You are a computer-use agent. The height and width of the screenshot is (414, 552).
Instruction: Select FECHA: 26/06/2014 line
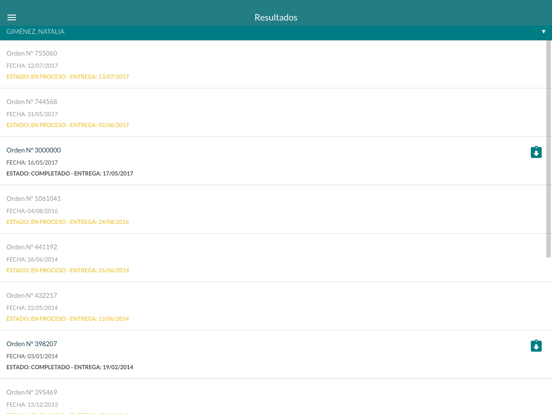(x=32, y=259)
